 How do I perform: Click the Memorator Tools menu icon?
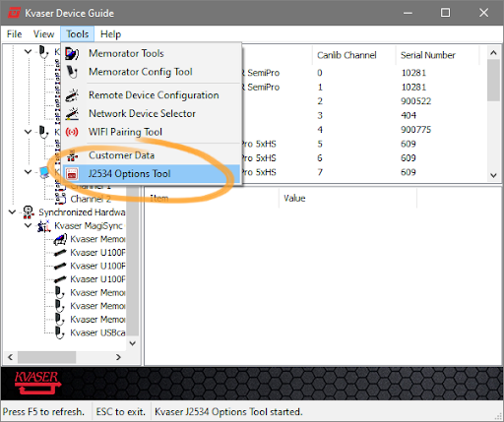coord(72,53)
